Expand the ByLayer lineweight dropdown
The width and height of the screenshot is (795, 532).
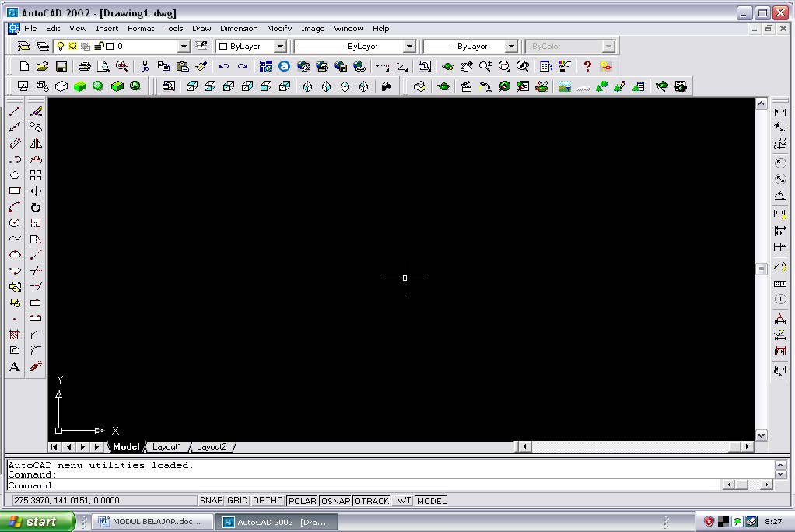[x=511, y=46]
